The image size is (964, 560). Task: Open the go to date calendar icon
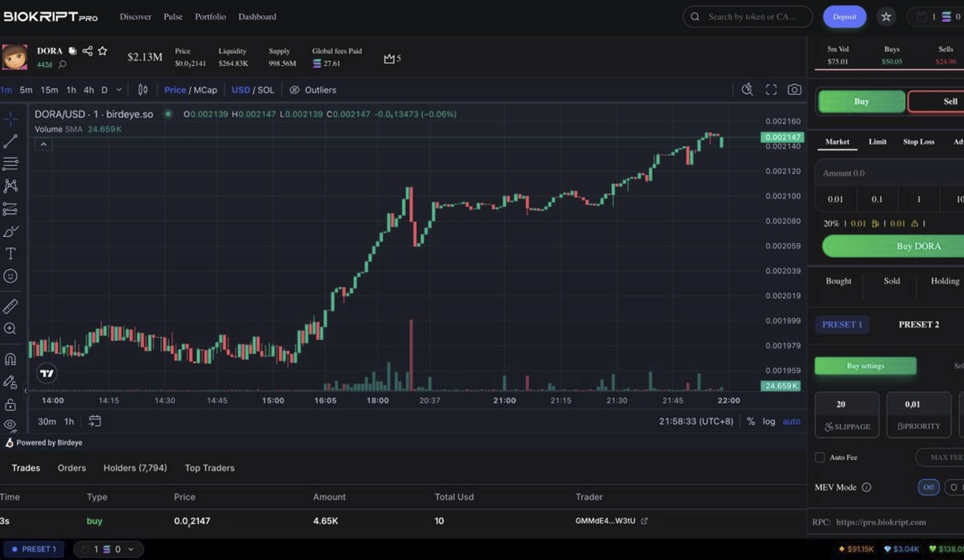point(94,421)
